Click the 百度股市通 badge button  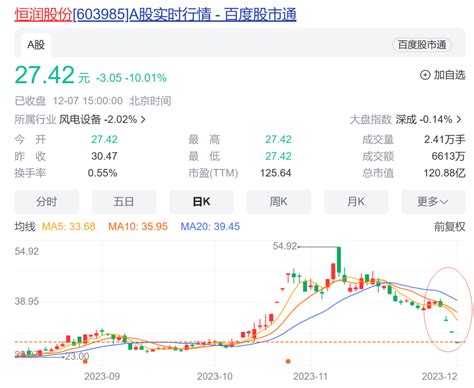(422, 45)
